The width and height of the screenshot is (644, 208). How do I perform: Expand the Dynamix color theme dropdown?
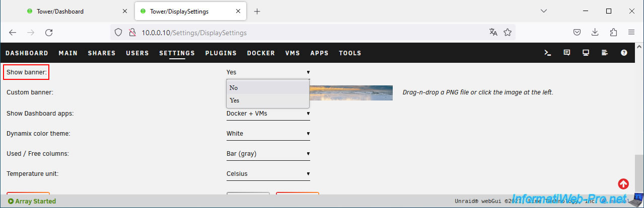(x=268, y=134)
